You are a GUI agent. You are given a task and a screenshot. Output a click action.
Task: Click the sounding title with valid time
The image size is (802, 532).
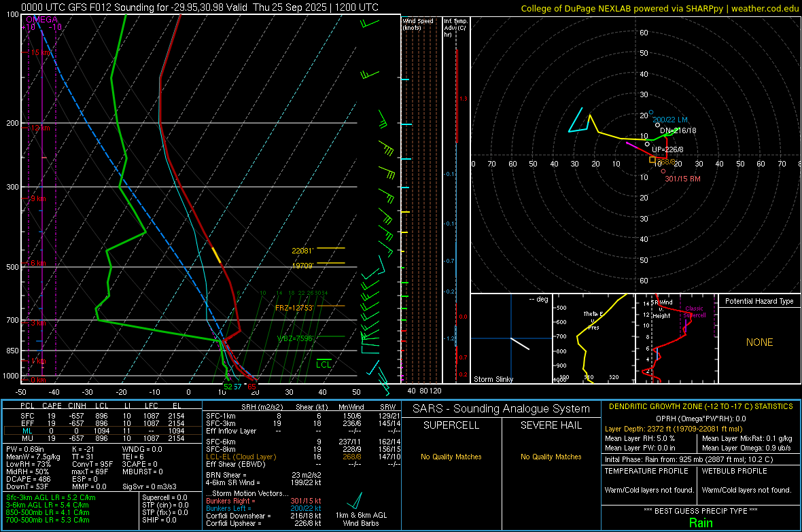(200, 7)
